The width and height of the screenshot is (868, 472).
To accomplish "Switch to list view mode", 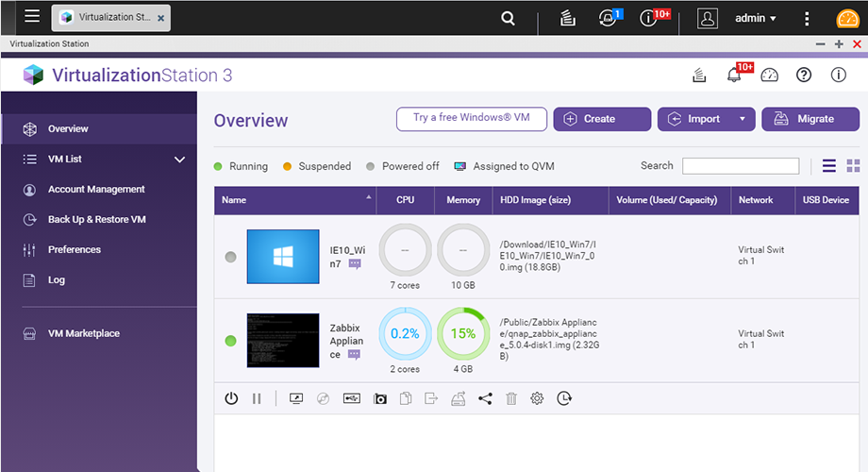I will pyautogui.click(x=828, y=165).
